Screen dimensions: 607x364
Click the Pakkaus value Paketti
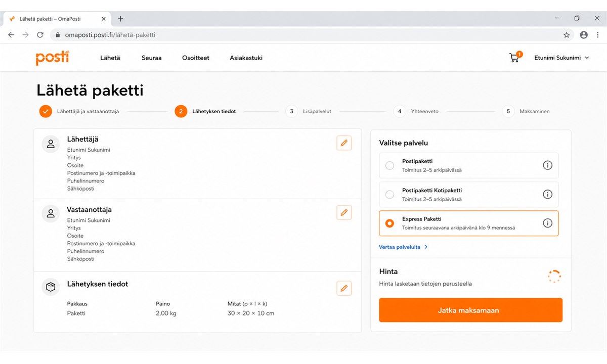(x=76, y=313)
